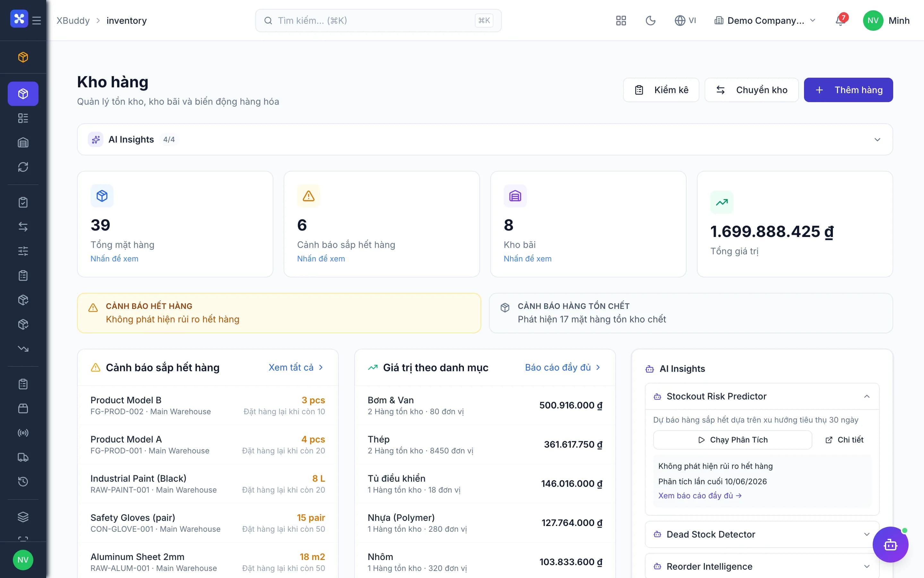Select the Bơm & Van category row
The image size is (924, 578).
click(x=485, y=406)
